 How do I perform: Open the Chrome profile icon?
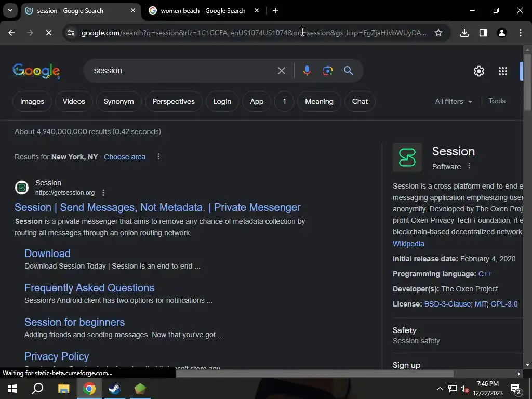point(502,33)
